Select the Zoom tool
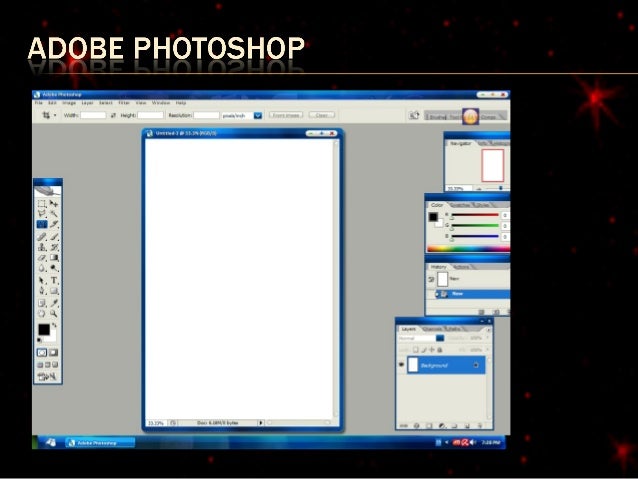Screen dimensions: 638x479 [x=54, y=313]
